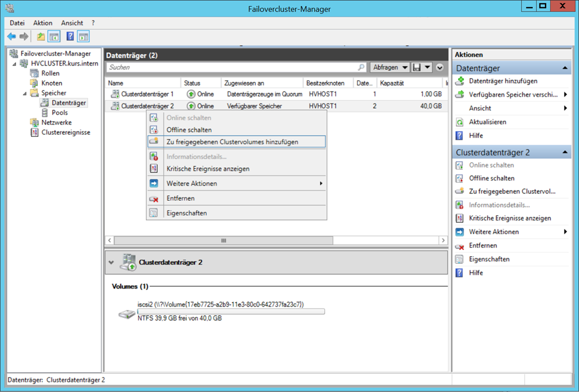Open the Aktion menu
This screenshot has width=579, height=392.
(43, 23)
